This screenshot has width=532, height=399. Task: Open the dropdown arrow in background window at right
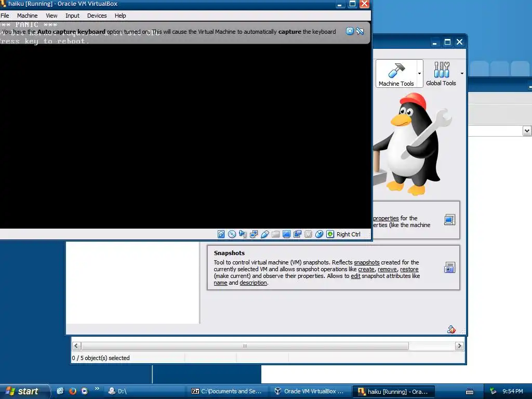(527, 130)
